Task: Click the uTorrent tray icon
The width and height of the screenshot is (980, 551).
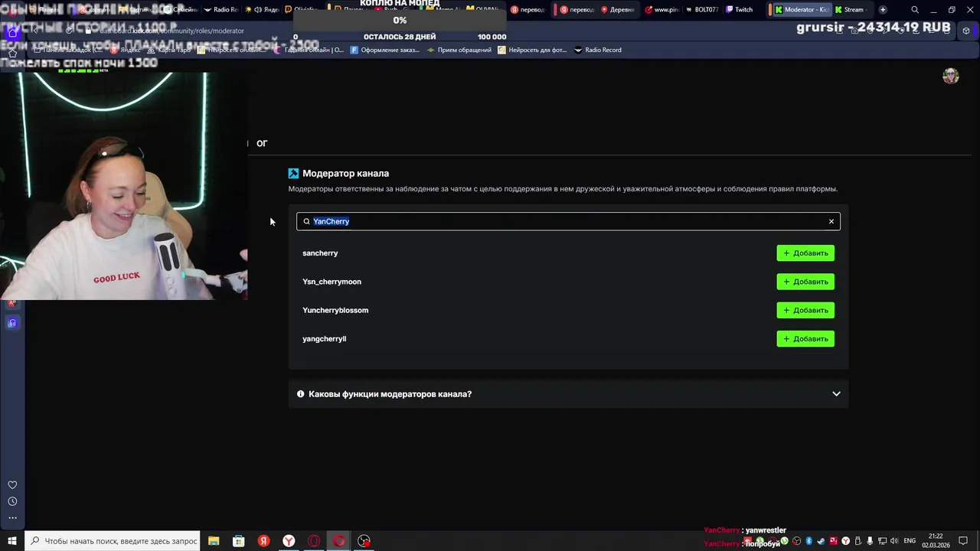Action: tap(785, 541)
